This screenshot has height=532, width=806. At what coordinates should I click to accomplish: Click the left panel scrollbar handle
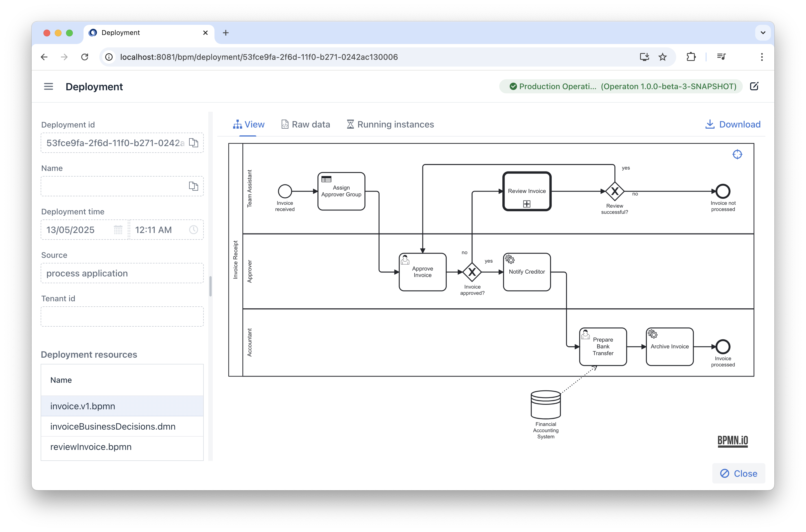pyautogui.click(x=211, y=286)
